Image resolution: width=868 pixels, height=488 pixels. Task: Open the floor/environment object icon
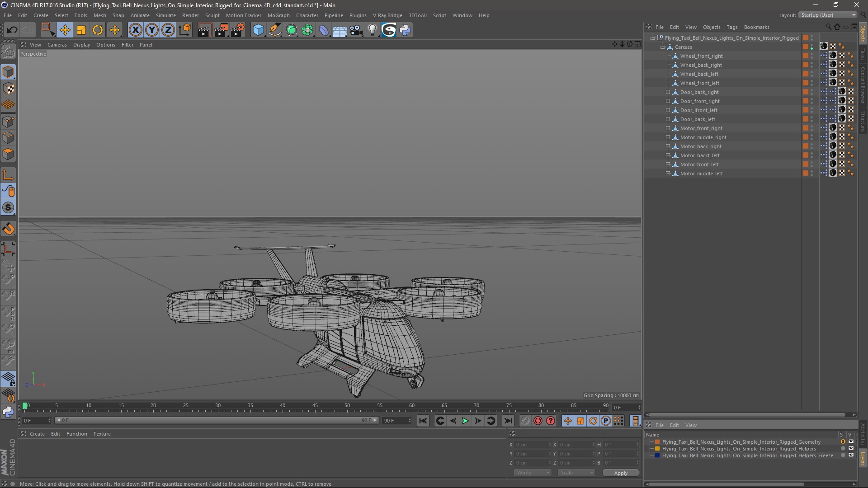pos(340,30)
